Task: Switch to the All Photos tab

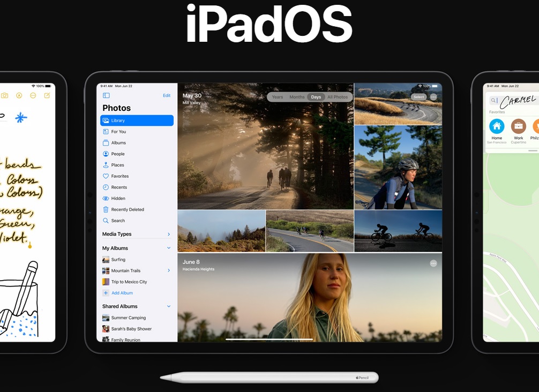Action: coord(338,97)
